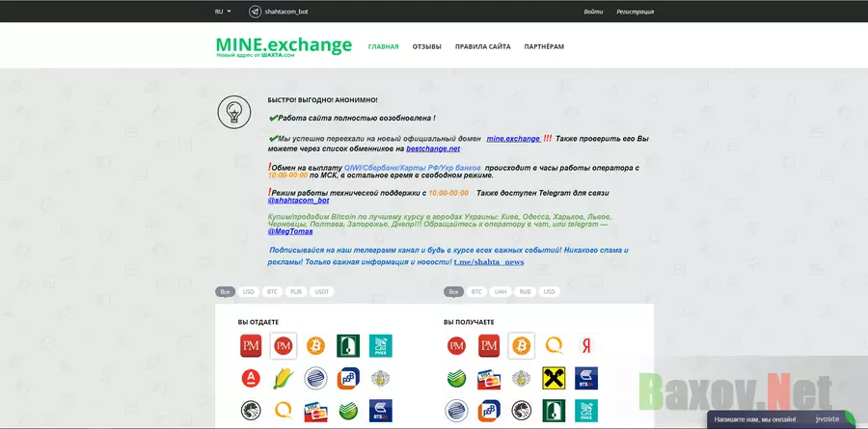Toggle Все filter above Вы получаете

454,292
